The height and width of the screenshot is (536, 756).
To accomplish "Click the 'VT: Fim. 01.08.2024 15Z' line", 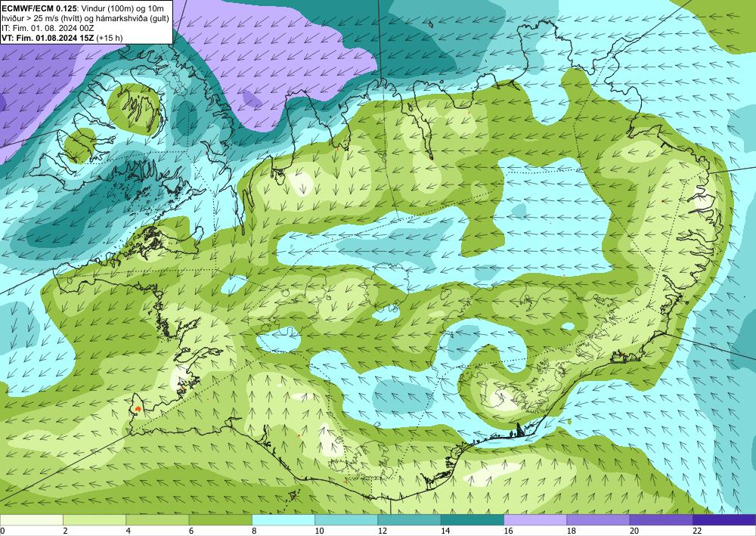I will pyautogui.click(x=48, y=38).
